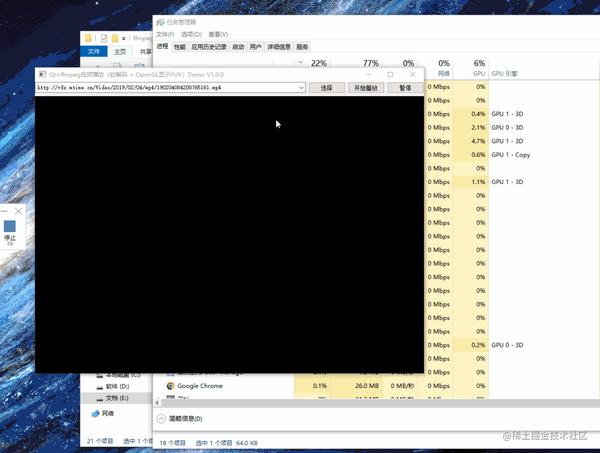Click the sort chevron above 22% CPU column
Screen dimensions: 600x453
click(x=301, y=62)
